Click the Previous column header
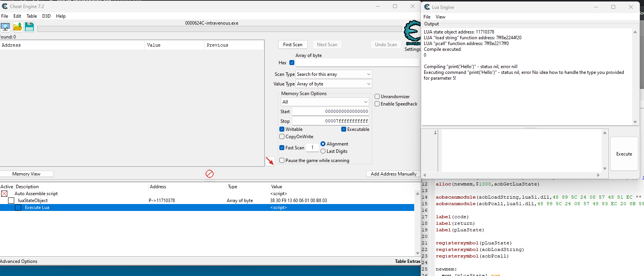 pyautogui.click(x=234, y=45)
